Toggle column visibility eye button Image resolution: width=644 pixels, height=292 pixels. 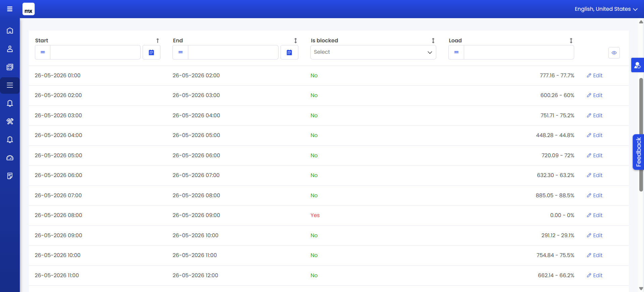614,53
